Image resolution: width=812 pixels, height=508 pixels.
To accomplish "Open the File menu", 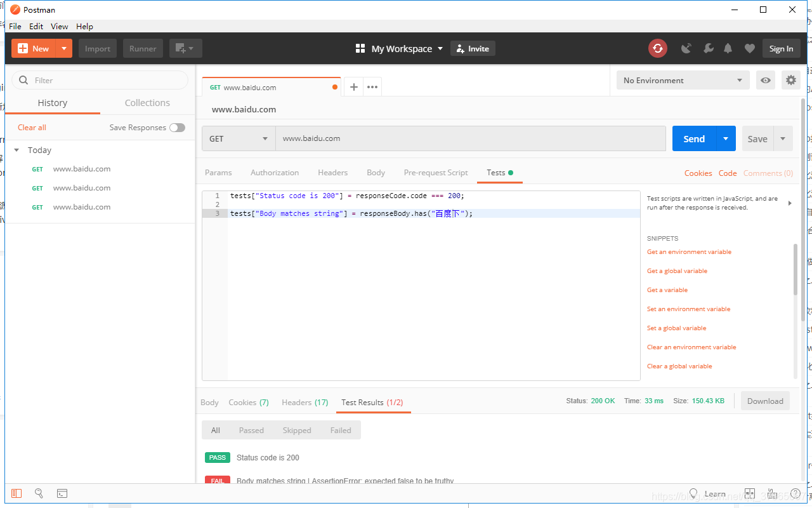I will [x=15, y=26].
